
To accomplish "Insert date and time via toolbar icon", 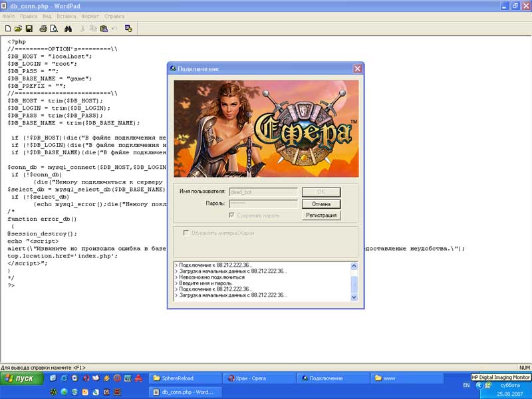I will [128, 29].
